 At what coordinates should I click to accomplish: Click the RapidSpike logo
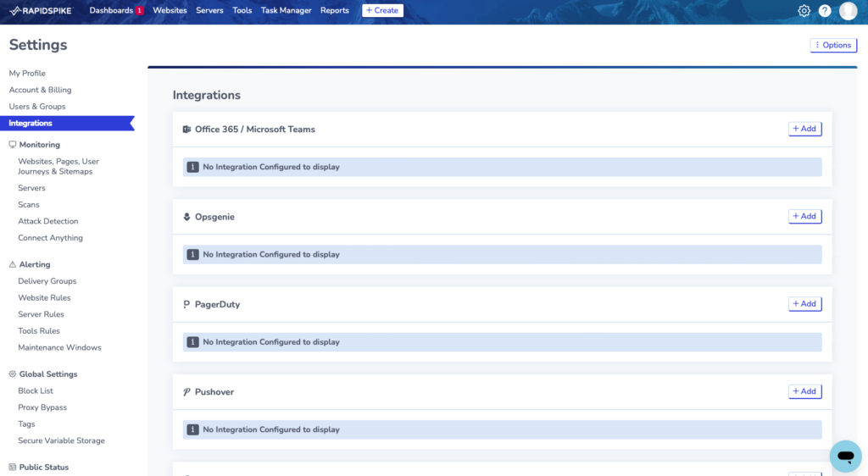pos(42,10)
